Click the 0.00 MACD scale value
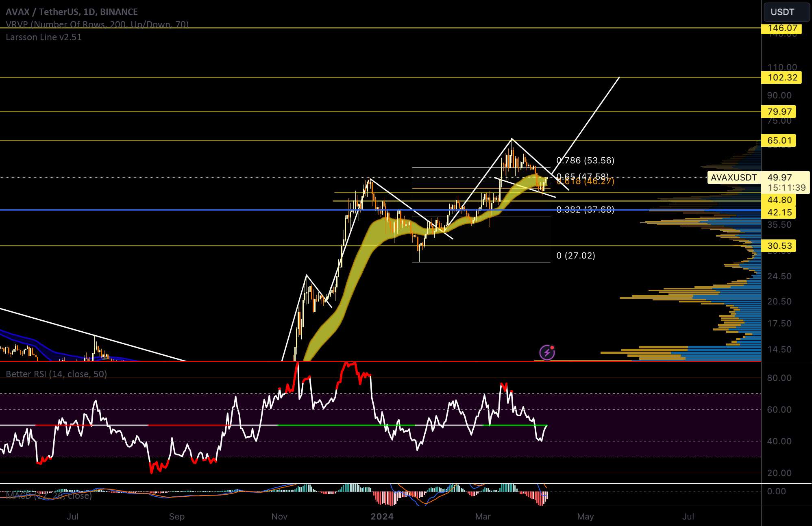Viewport: 812px width, 526px height. [x=776, y=491]
